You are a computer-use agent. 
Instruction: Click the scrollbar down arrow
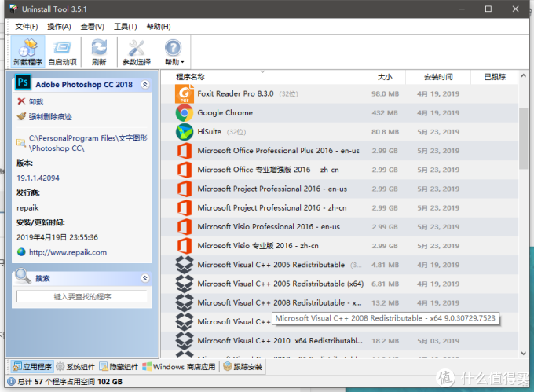coord(524,354)
